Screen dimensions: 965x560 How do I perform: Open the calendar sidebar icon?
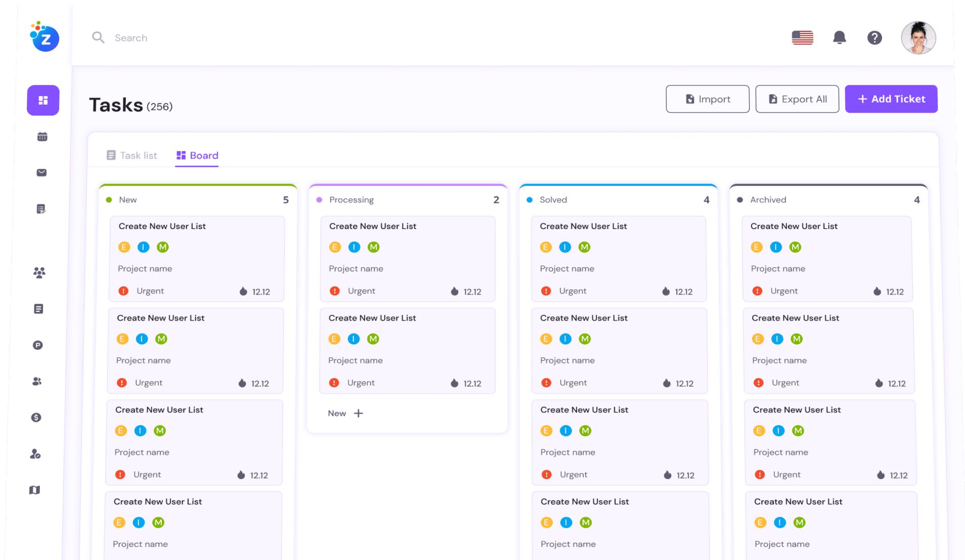point(42,136)
